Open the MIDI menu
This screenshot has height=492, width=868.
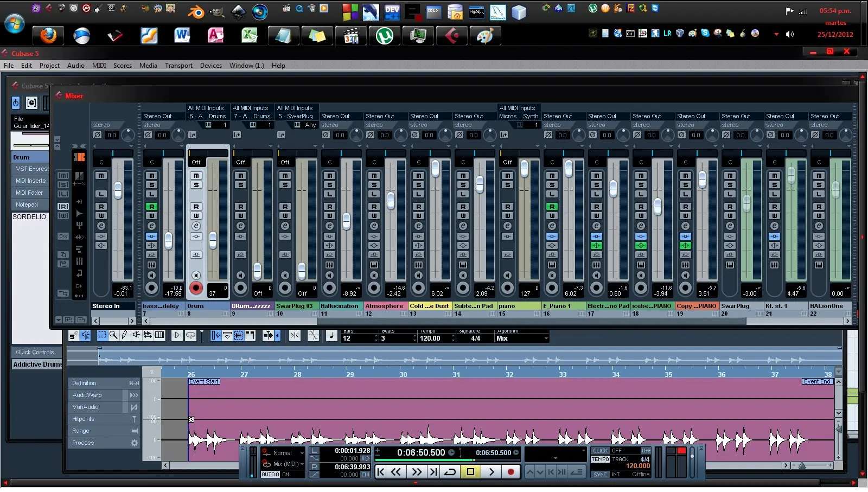point(99,66)
